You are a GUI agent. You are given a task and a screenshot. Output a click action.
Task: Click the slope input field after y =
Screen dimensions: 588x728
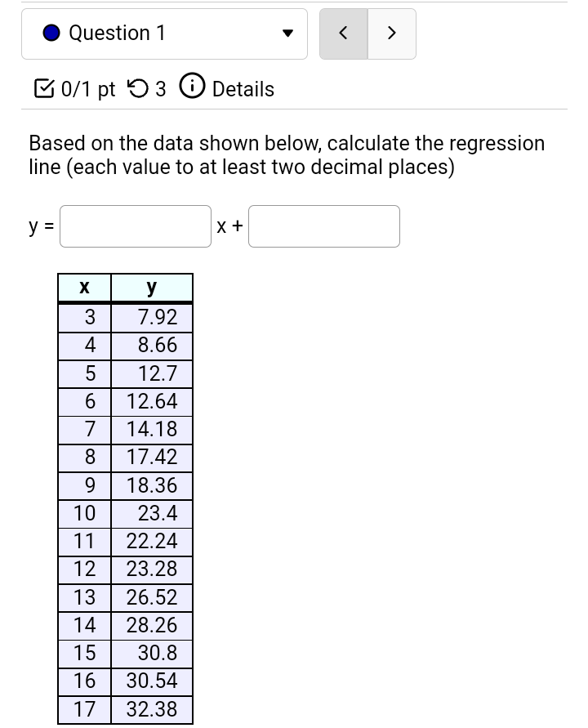click(135, 226)
